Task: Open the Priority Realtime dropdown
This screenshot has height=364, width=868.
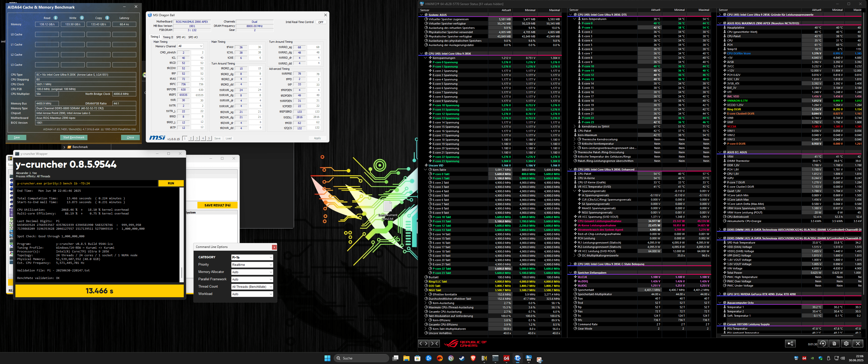Action: pos(252,265)
